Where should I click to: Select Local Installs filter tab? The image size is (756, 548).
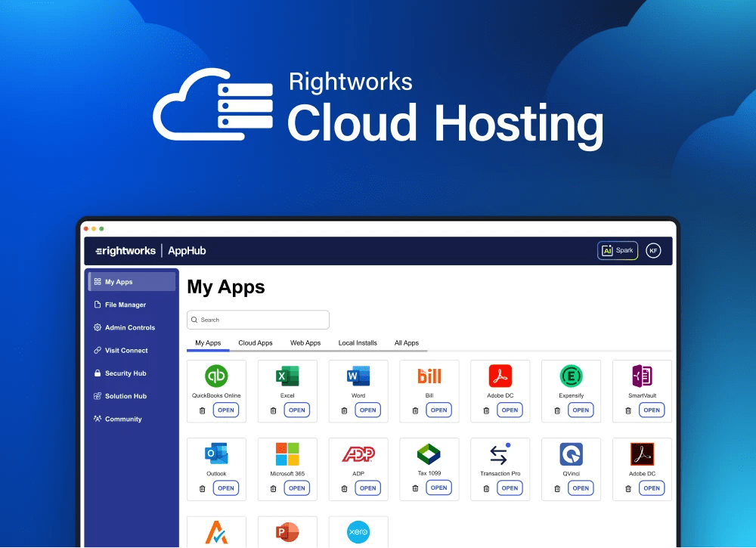(x=357, y=342)
